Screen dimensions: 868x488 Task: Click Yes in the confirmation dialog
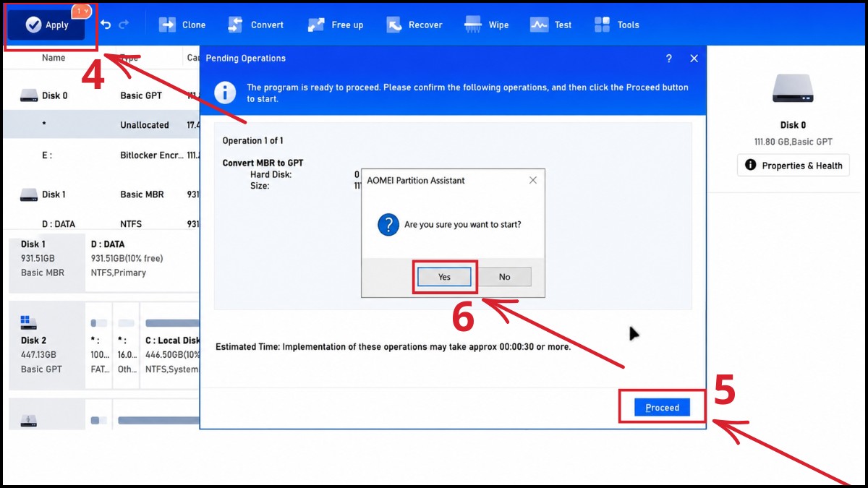click(444, 277)
